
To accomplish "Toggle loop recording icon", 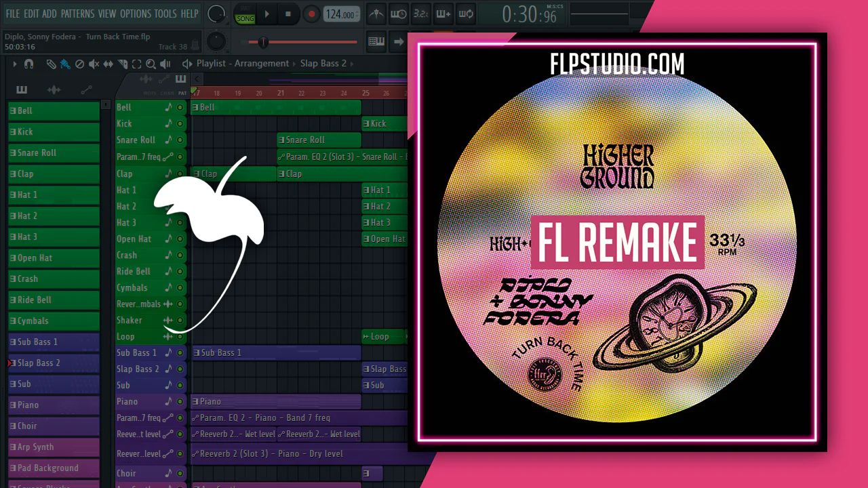I will pyautogui.click(x=465, y=14).
